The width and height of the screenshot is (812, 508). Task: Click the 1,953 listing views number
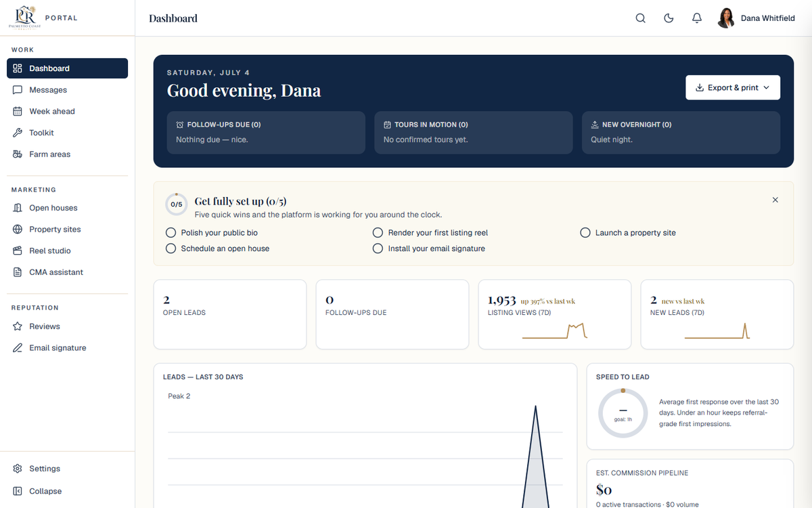(x=502, y=300)
